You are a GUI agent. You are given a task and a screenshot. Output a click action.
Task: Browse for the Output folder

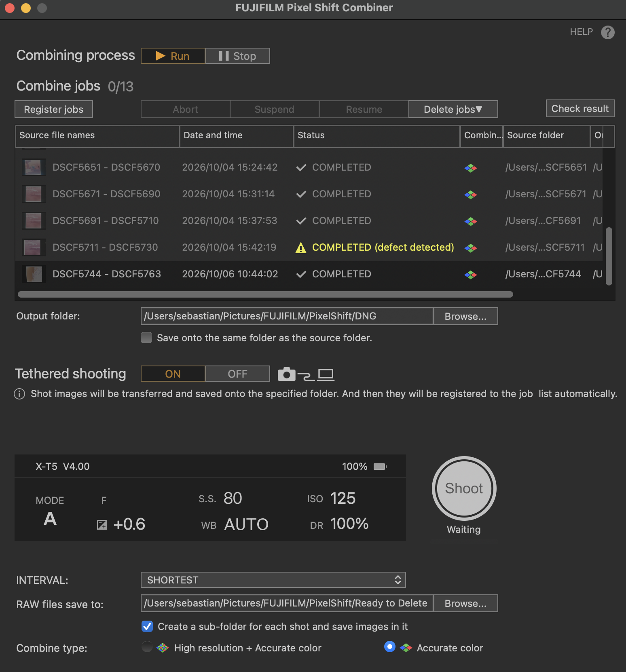coord(465,316)
